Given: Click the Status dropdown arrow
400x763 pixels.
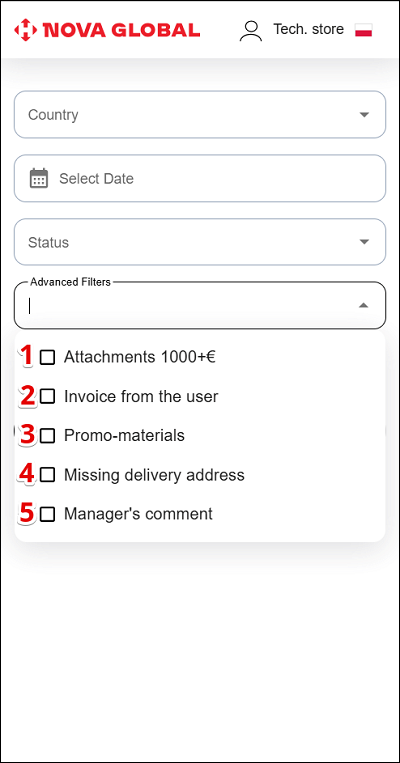Looking at the screenshot, I should pos(364,242).
